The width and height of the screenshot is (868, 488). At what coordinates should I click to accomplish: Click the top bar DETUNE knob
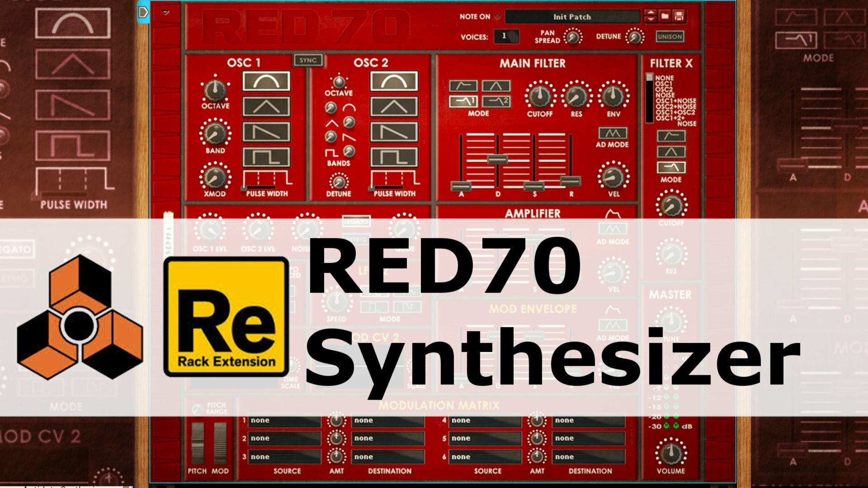[635, 37]
